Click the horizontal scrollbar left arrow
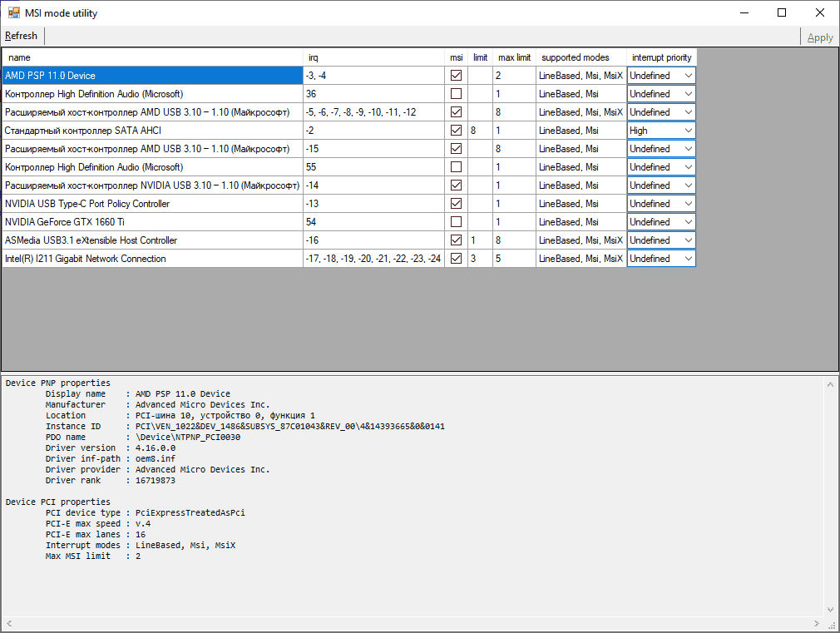The image size is (840, 633). [x=9, y=623]
